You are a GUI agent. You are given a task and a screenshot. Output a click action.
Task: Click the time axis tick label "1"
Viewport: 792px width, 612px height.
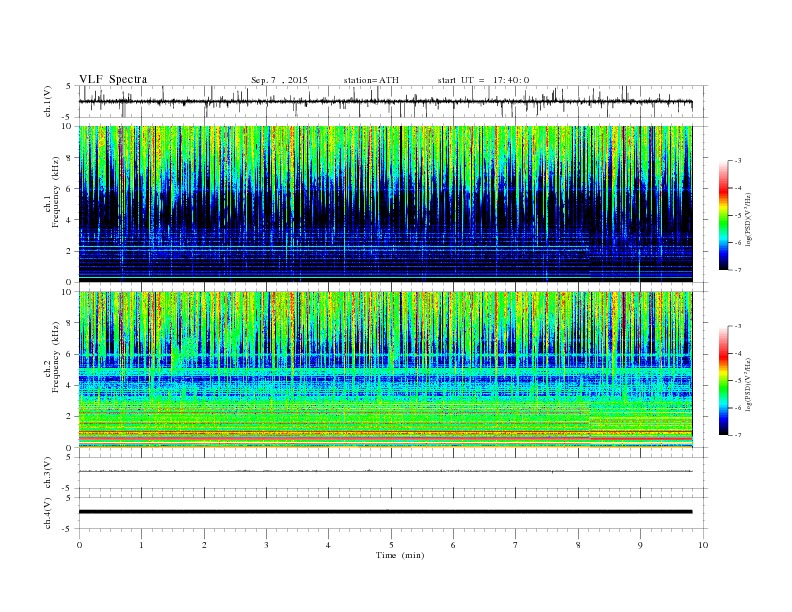(141, 545)
